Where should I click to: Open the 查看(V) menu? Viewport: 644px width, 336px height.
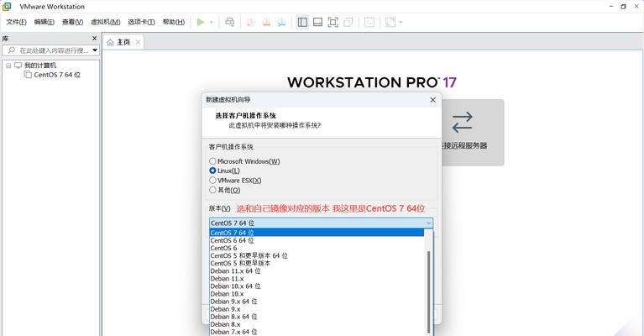tap(72, 22)
